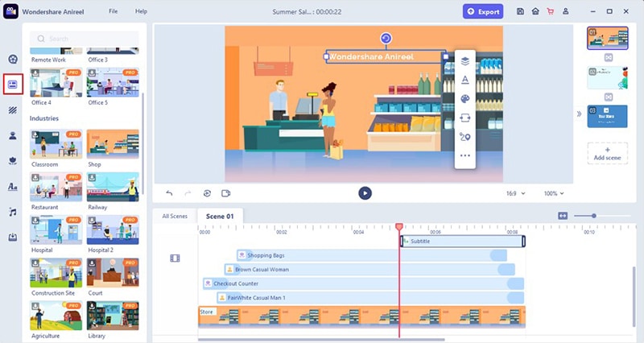644x343 pixels.
Task: Select scene 01 thumbnail in scene list
Action: coord(608,38)
